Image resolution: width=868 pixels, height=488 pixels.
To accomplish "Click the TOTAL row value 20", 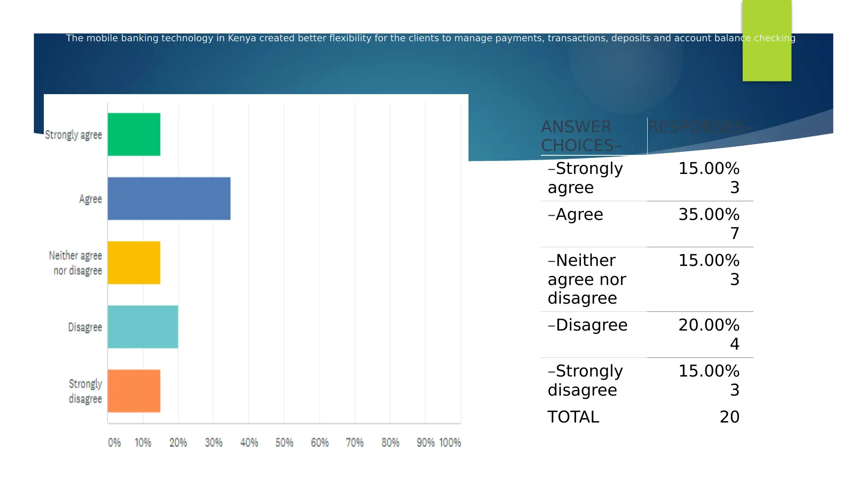I will tap(730, 416).
